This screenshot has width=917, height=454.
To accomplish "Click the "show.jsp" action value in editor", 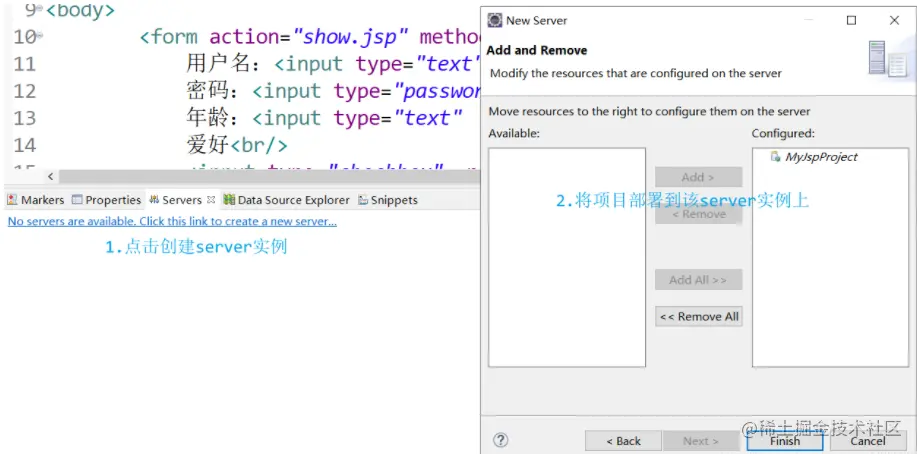I will tap(350, 37).
